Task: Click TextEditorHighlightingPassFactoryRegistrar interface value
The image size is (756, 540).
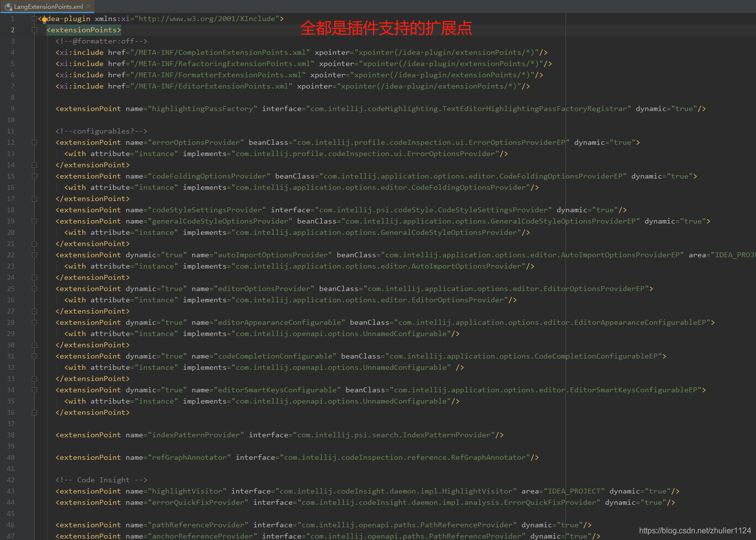Action: coord(469,109)
